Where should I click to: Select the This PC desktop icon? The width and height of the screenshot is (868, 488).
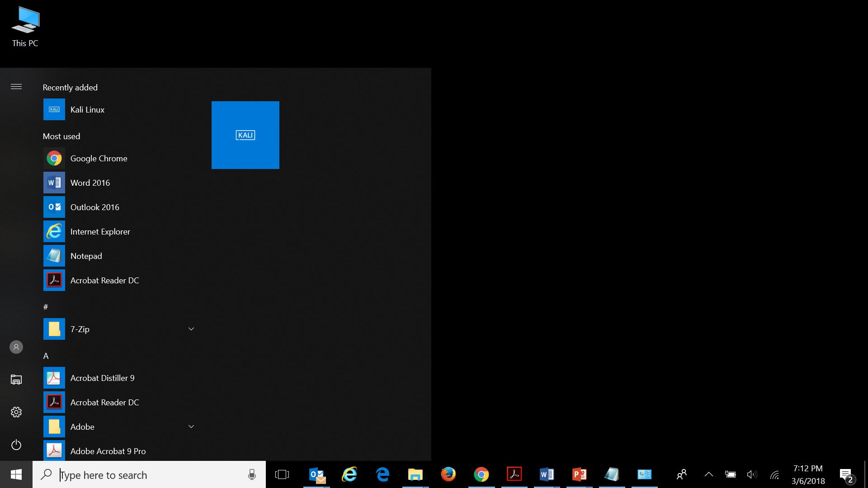[25, 27]
